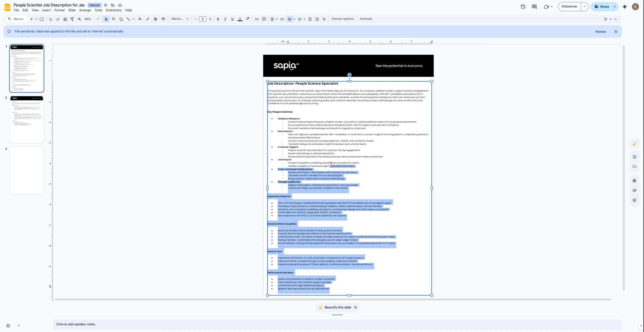Open version history clock icon
The image size is (644, 332).
pyautogui.click(x=523, y=7)
